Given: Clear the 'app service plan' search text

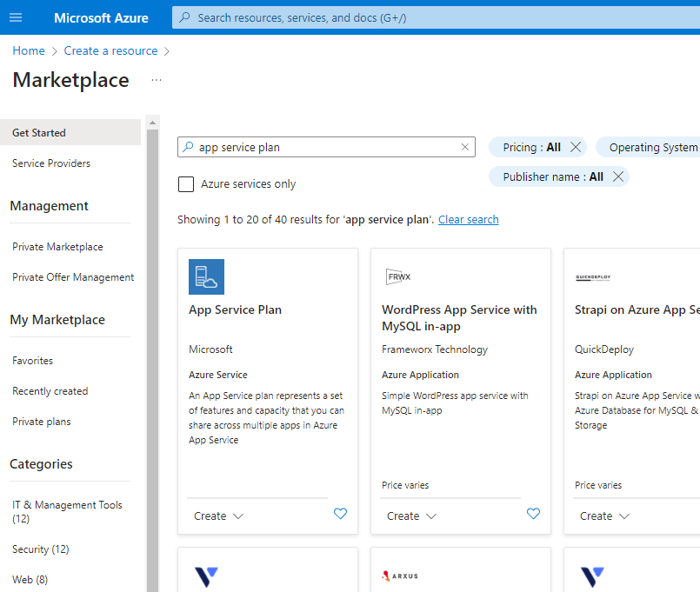Looking at the screenshot, I should click(x=464, y=147).
